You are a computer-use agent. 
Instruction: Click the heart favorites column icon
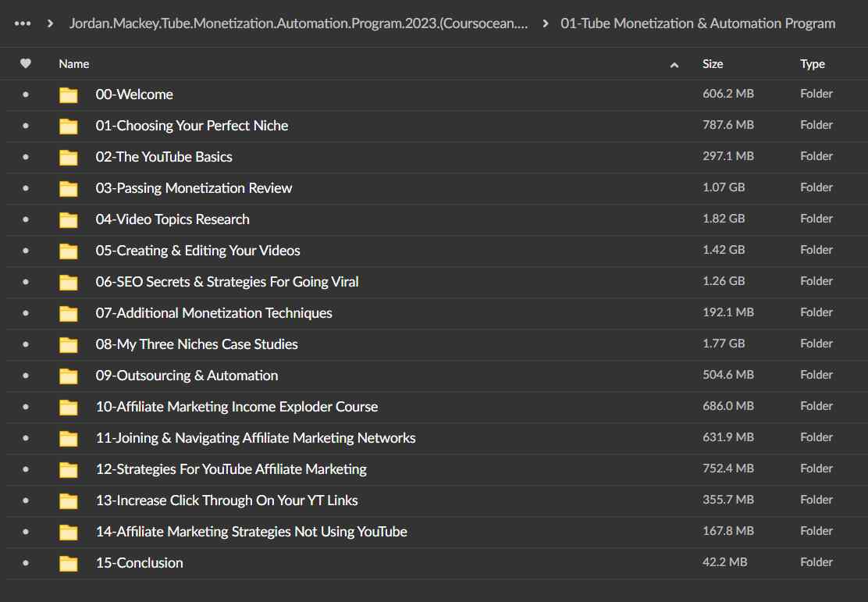26,64
